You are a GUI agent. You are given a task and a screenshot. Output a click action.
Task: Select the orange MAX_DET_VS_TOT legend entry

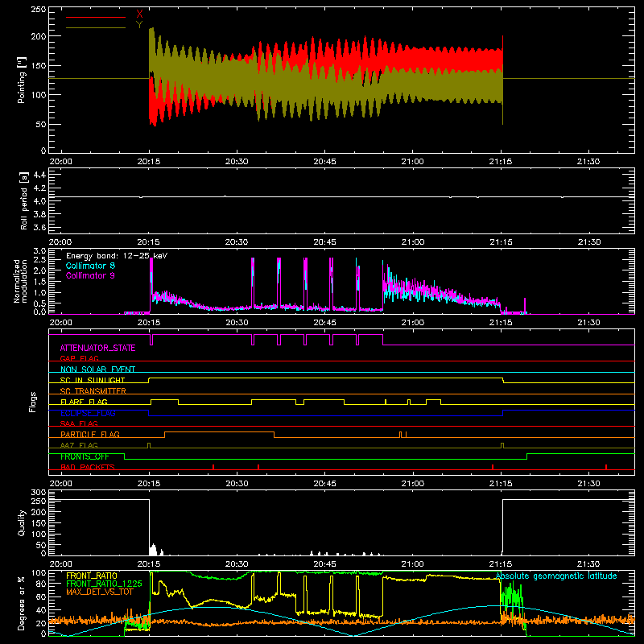(x=100, y=592)
